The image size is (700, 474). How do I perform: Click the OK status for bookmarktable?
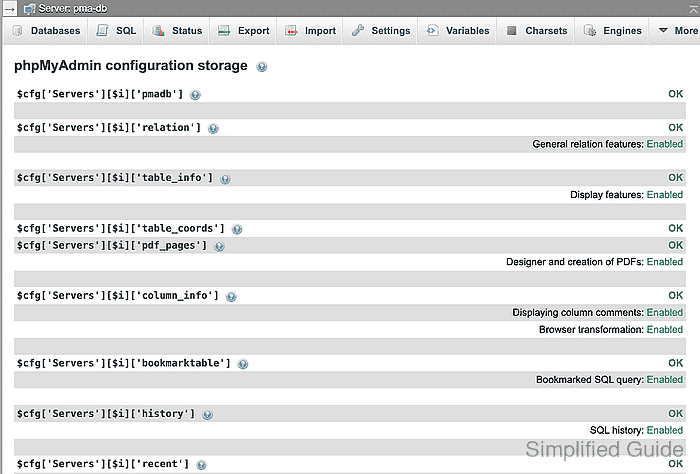click(675, 363)
